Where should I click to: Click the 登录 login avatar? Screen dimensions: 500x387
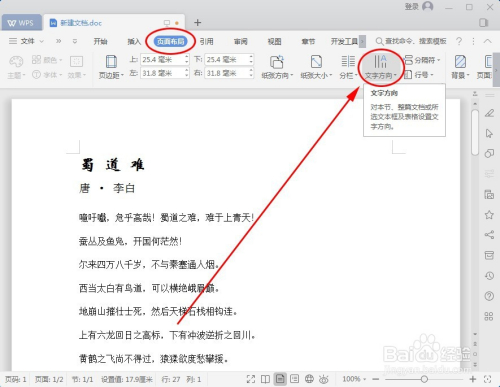click(428, 6)
